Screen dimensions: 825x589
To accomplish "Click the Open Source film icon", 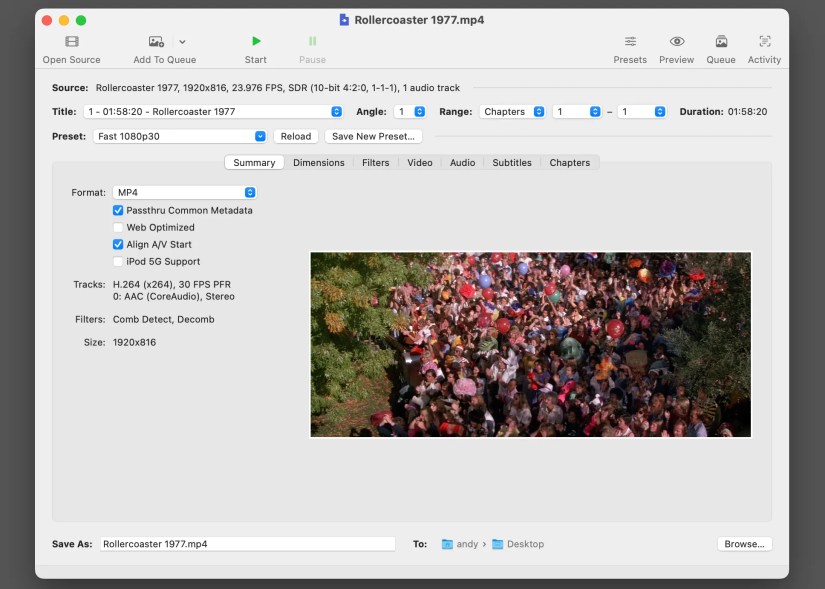I will tap(72, 42).
